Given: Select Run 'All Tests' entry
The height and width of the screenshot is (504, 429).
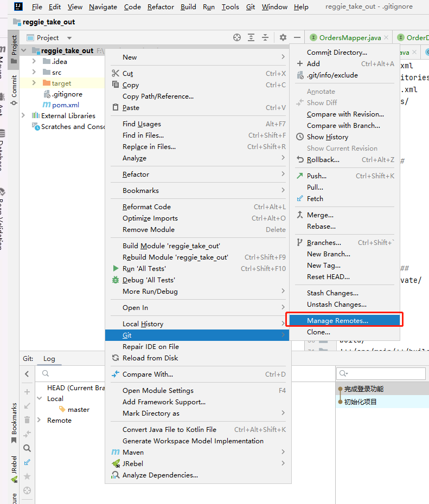Looking at the screenshot, I should (198, 269).
